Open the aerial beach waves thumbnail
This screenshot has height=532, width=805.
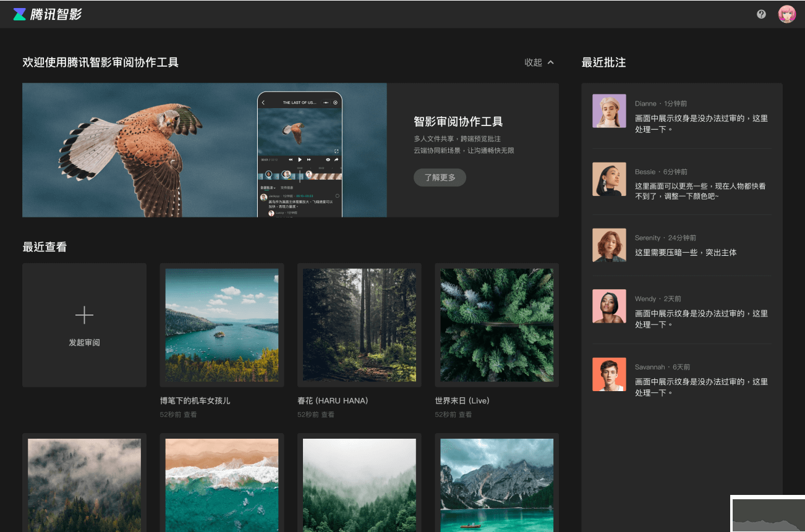tap(222, 485)
